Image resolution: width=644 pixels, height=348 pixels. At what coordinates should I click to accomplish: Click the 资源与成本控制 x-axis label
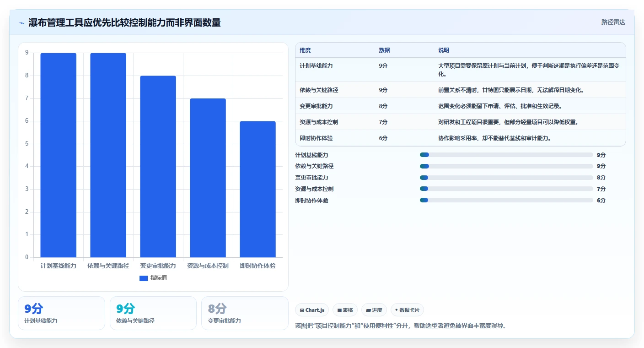pyautogui.click(x=208, y=266)
